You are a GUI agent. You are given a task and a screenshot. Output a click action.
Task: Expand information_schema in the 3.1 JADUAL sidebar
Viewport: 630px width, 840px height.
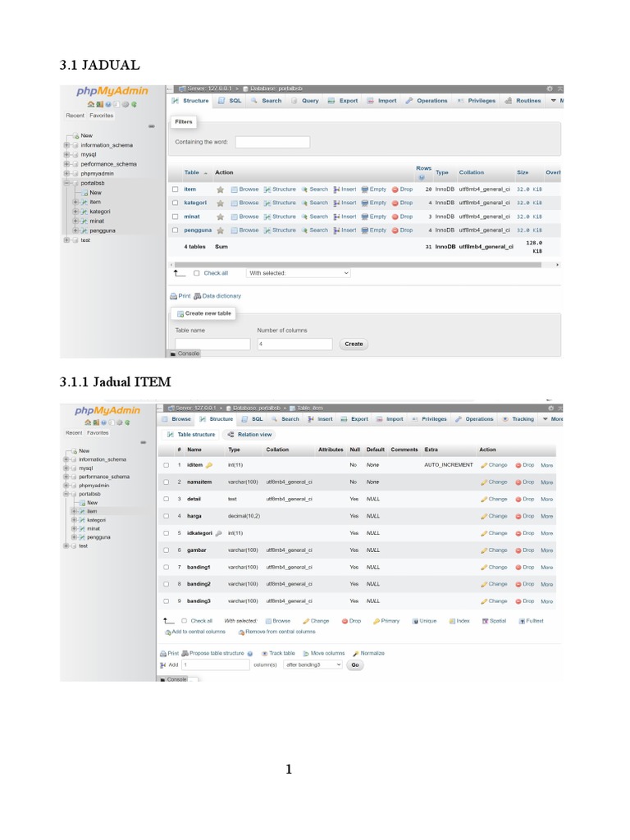(x=67, y=145)
